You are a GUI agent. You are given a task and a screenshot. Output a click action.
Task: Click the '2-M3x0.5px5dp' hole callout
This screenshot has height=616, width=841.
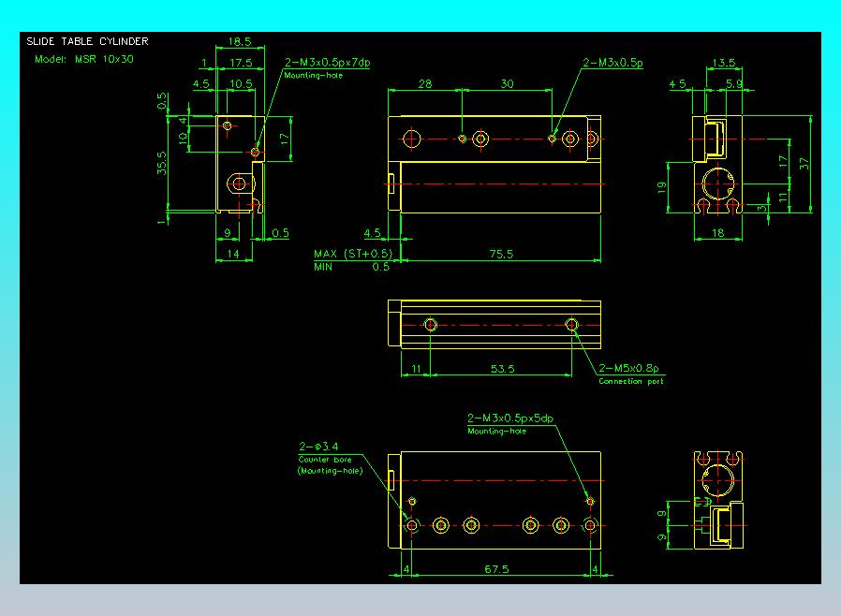510,418
